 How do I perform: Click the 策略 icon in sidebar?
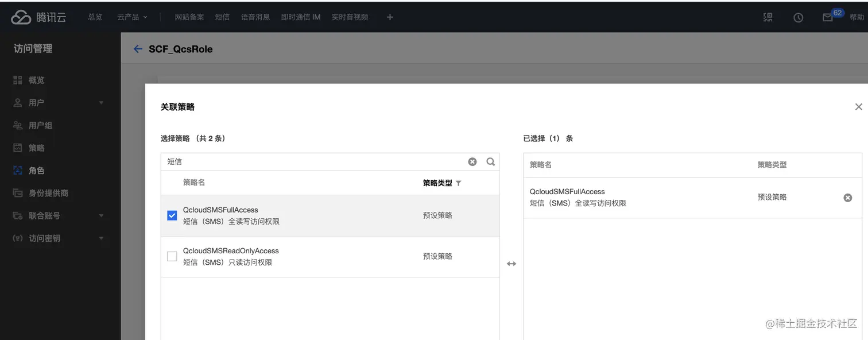click(x=18, y=148)
